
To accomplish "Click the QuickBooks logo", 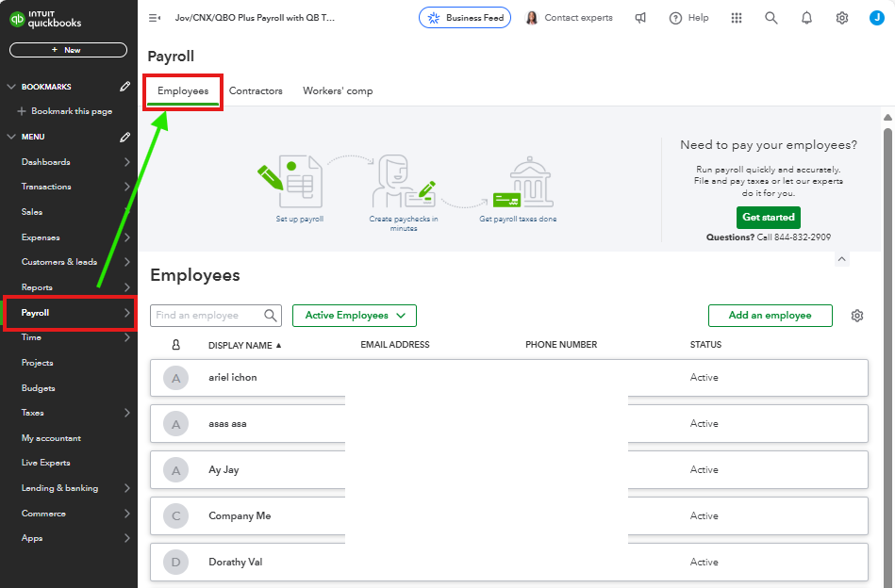I will 45,19.
